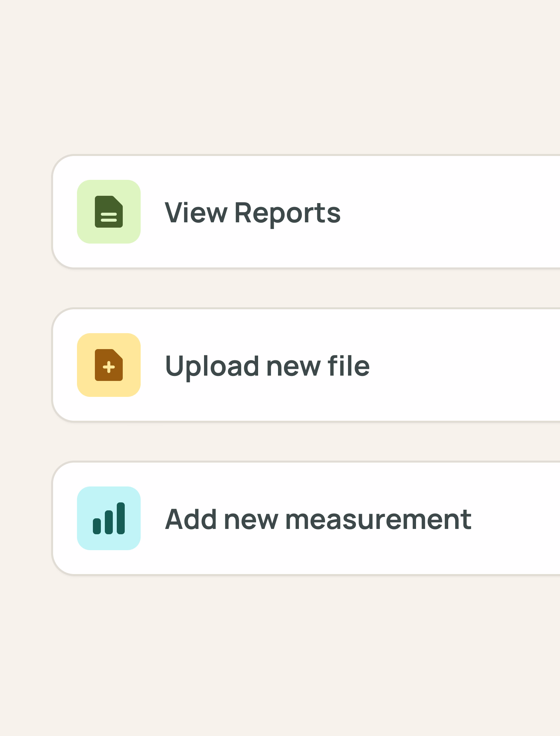Click the statistics chart icon on the bottom card

[109, 518]
